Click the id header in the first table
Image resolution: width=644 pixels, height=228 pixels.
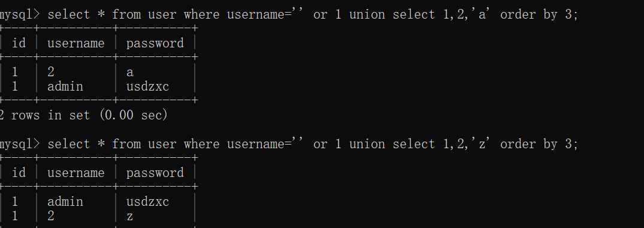(x=19, y=43)
